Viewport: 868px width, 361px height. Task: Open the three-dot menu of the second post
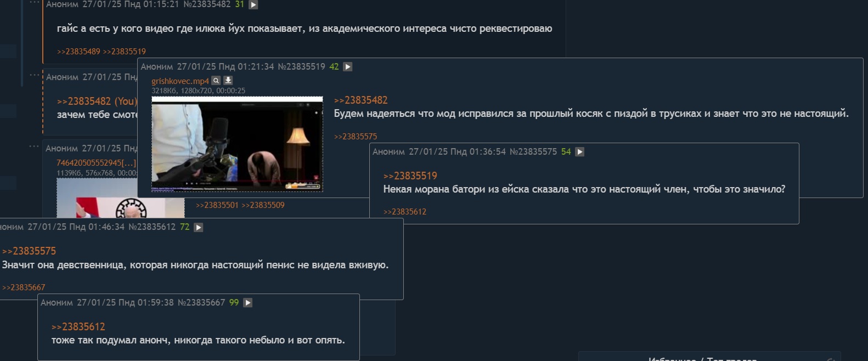tap(35, 75)
